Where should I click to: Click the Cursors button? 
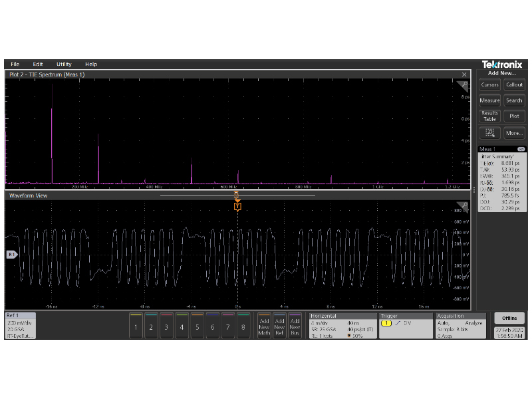coord(489,84)
